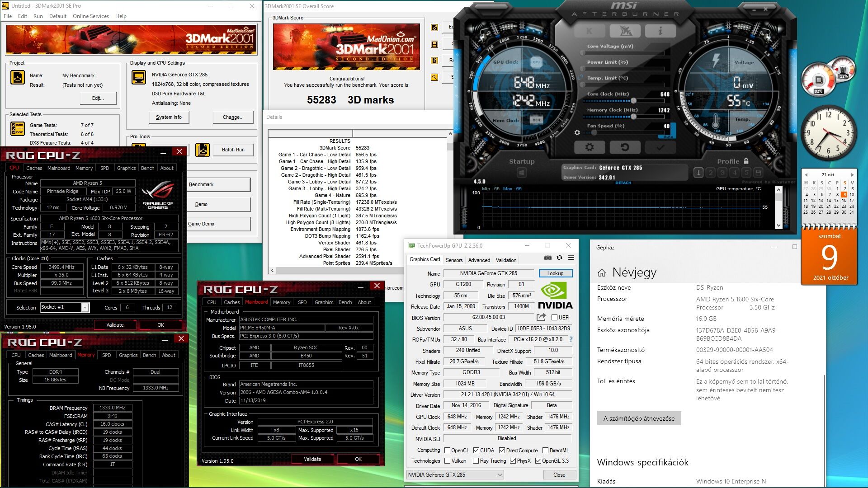Screen dimensions: 868x488
Task: Toggle DirectML checkbox in GPU-Z
Action: [545, 450]
